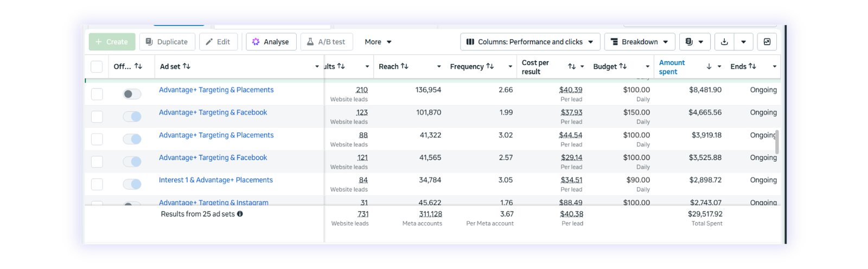Image resolution: width=868 pixels, height=269 pixels.
Task: Open Ends column options caret
Action: click(775, 67)
